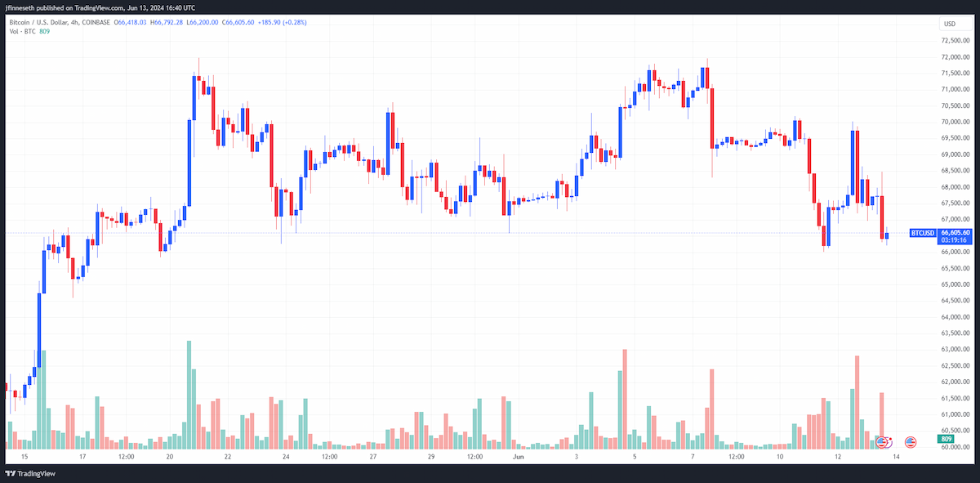Click the US flag event marker near 14
Image resolution: width=980 pixels, height=483 pixels.
click(x=880, y=442)
